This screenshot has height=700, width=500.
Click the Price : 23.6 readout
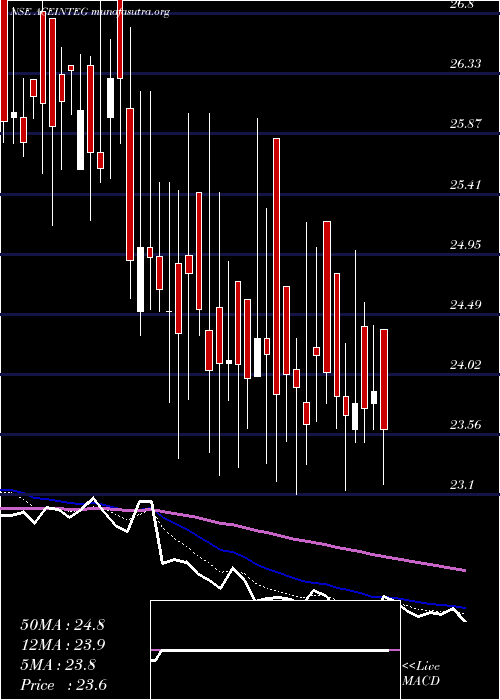[64, 685]
